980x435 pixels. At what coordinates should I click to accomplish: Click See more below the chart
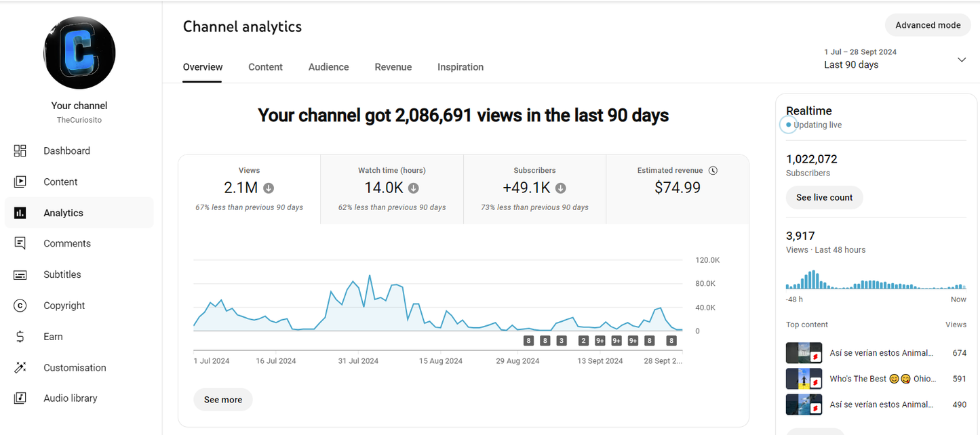(x=222, y=400)
